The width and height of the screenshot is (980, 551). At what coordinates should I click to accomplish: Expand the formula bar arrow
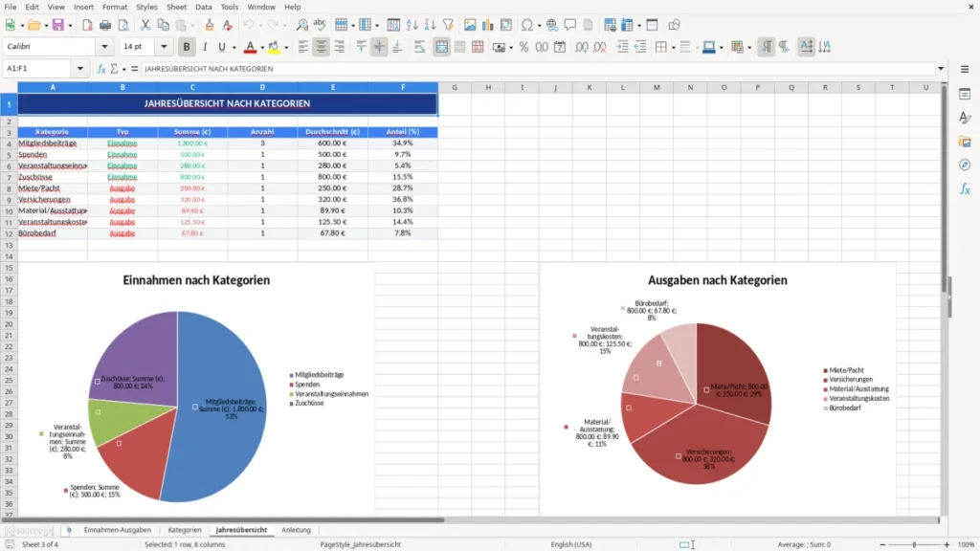pos(941,69)
